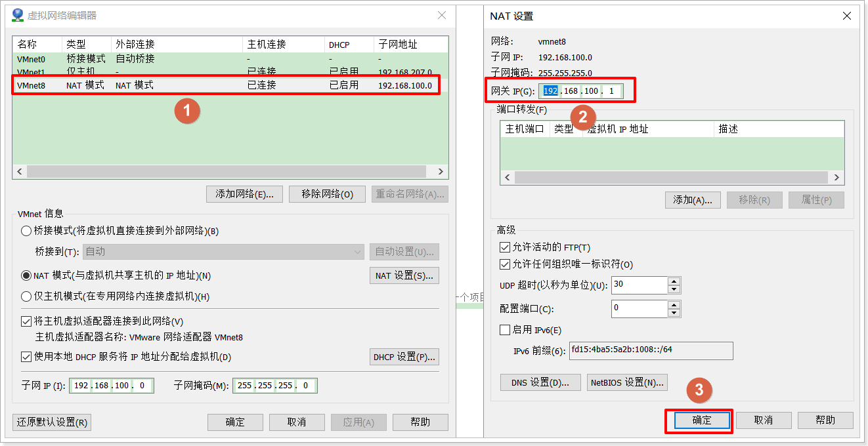Click the network list right scroll arrow
Viewport: 868px width, 446px height.
441,171
